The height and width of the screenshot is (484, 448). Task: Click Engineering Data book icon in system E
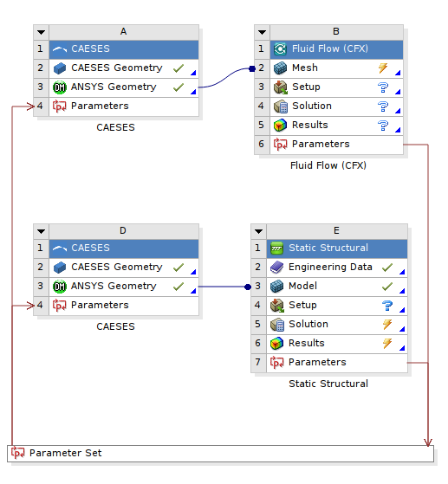coord(276,268)
